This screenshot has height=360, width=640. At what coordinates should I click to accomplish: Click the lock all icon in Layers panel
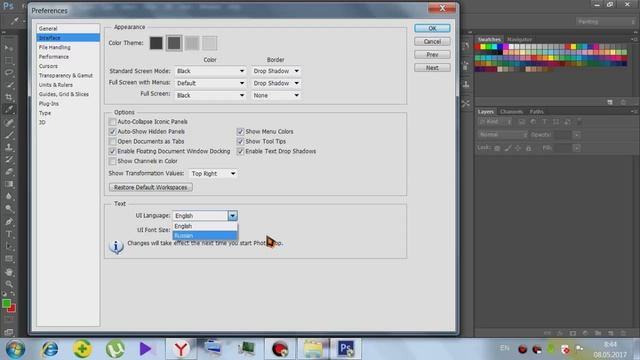[529, 148]
